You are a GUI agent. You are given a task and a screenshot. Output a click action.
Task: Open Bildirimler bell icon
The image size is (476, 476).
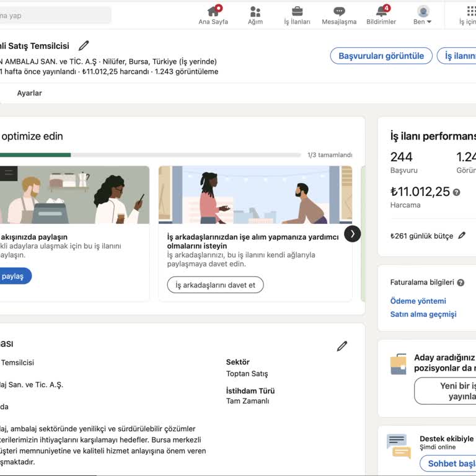click(x=381, y=11)
